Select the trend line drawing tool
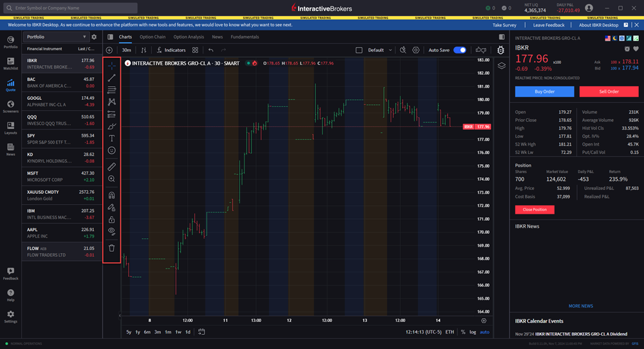Image resolution: width=644 pixels, height=349 pixels. coord(111,78)
